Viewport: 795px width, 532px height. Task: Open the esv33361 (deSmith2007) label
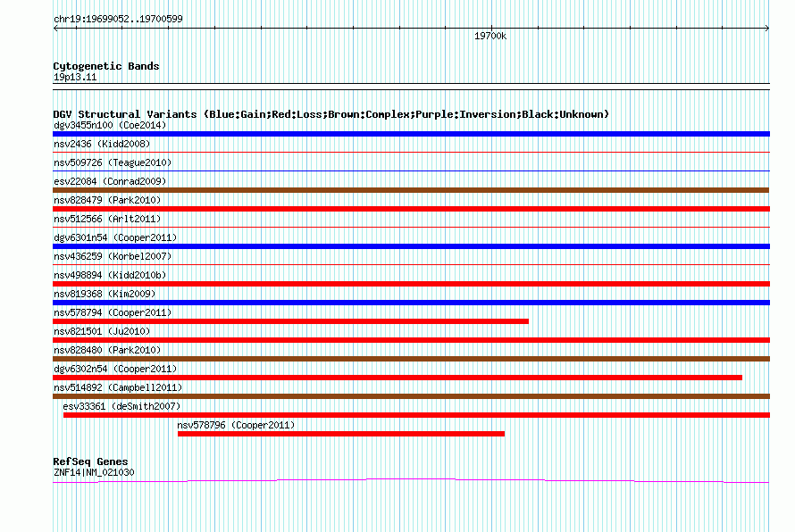tap(121, 406)
